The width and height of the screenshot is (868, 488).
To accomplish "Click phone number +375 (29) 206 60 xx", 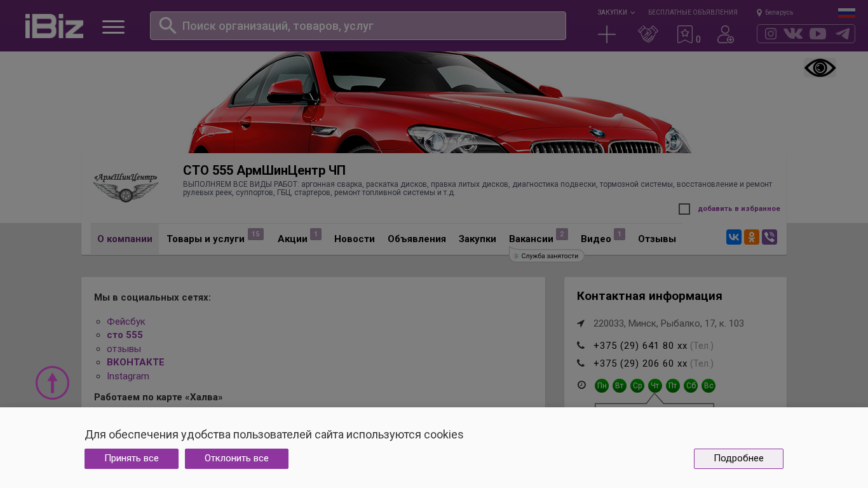I will [641, 363].
